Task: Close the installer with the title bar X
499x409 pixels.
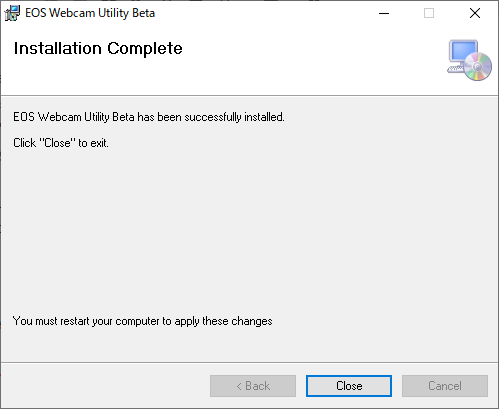Action: click(x=475, y=13)
